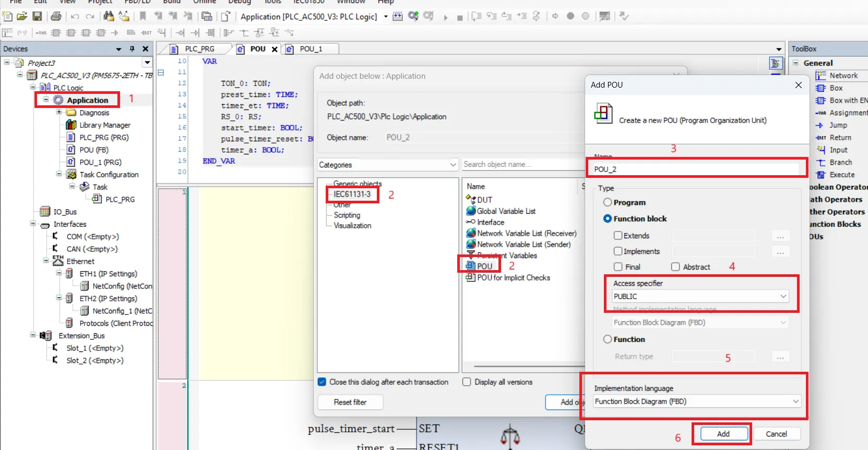Select the Program radio button

click(608, 202)
